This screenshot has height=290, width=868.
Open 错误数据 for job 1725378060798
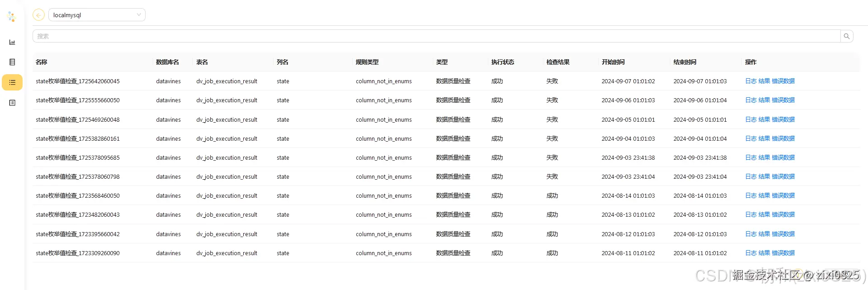[x=783, y=176]
